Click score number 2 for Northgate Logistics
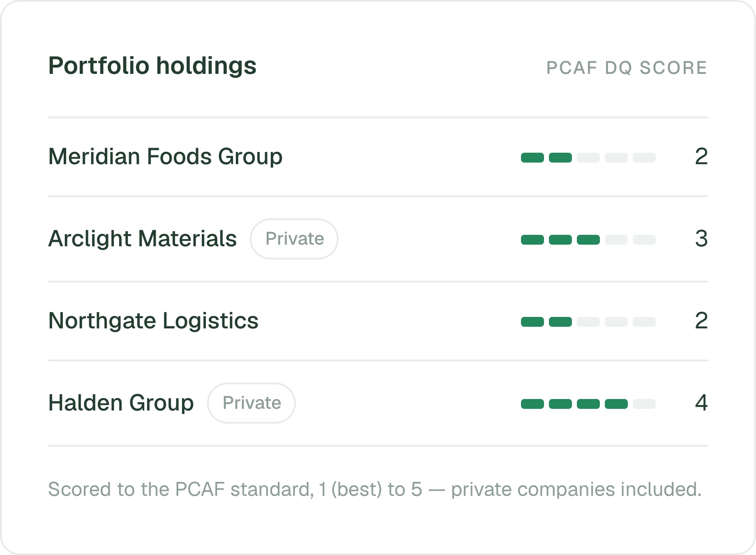Screen dimensions: 756x555 701,321
